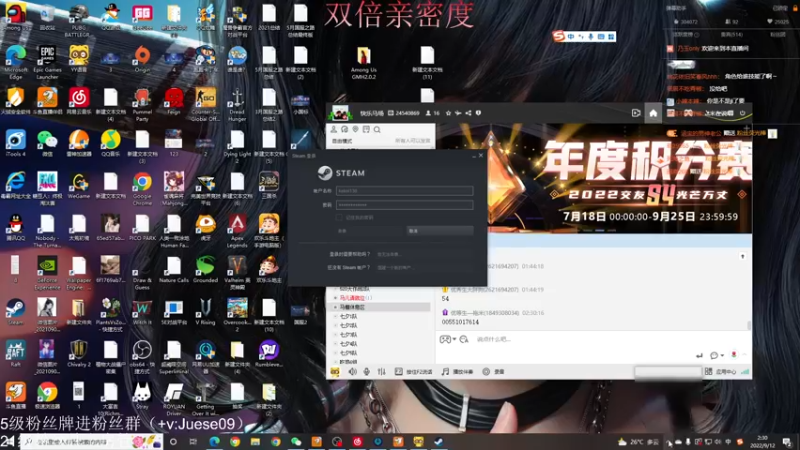Viewport: 800px width, 450px height.
Task: Open the iTools 4 desktop icon
Action: [15, 143]
